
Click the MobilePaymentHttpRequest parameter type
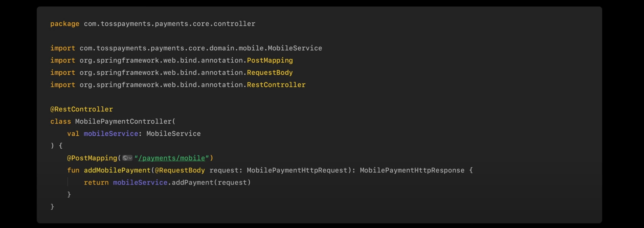(297, 170)
